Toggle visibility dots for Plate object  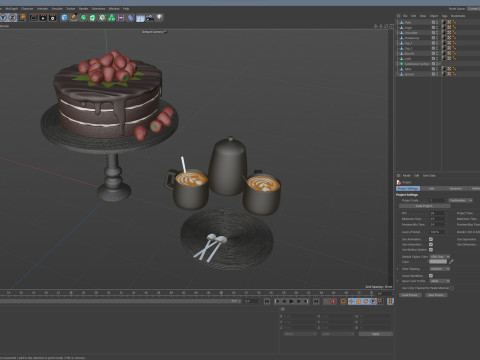[x=437, y=22]
